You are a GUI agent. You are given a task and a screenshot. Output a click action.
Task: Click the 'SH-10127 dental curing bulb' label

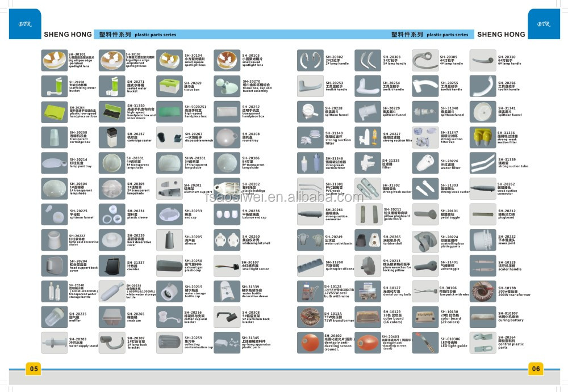[397, 292]
